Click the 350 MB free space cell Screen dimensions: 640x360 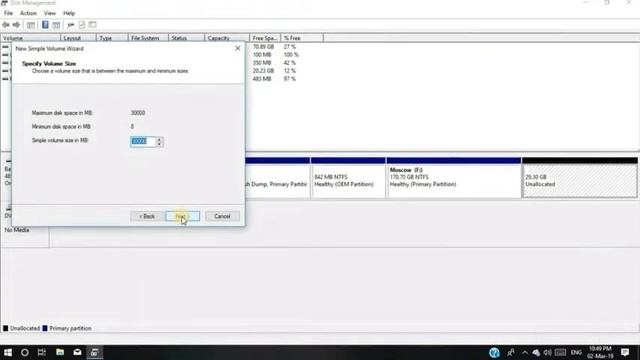click(x=262, y=63)
